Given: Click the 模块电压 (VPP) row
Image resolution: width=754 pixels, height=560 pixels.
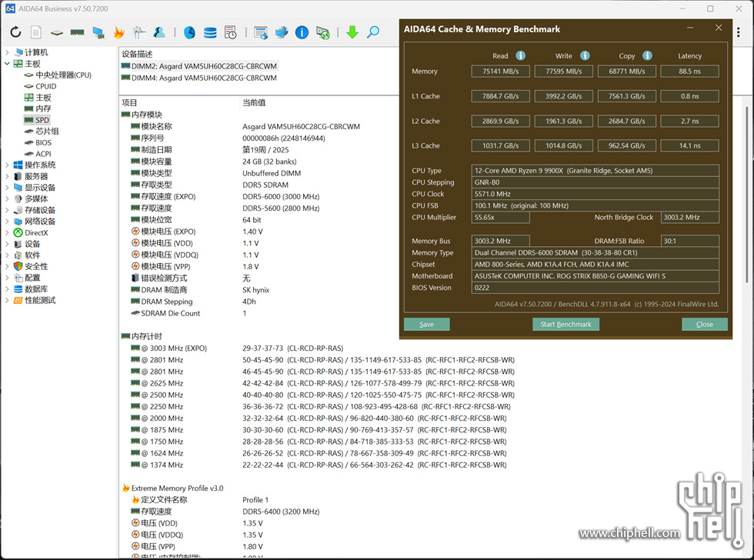Looking at the screenshot, I should point(195,266).
